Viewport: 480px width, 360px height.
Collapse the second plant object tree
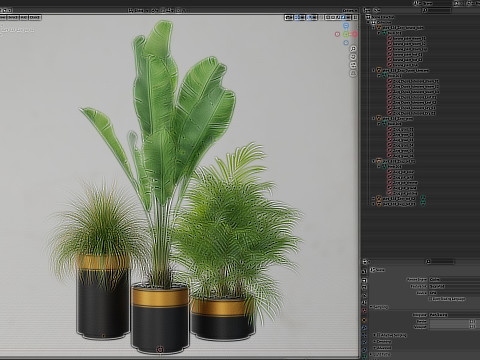(x=374, y=71)
